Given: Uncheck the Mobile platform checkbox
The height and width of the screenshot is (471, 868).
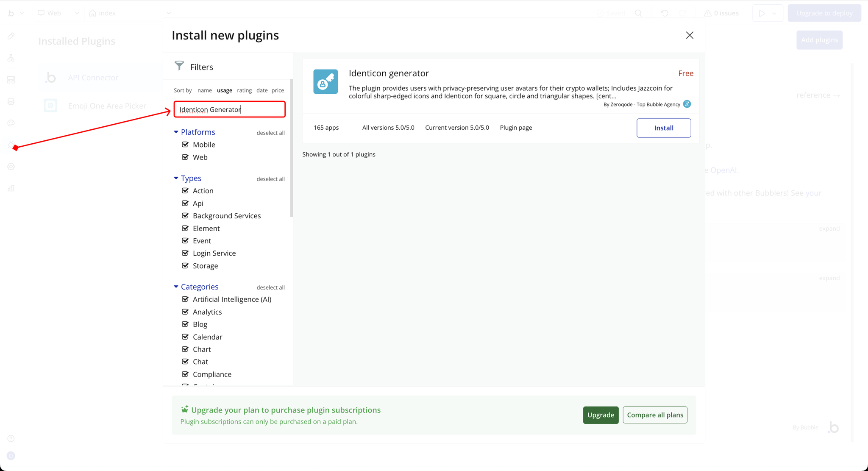Looking at the screenshot, I should pyautogui.click(x=185, y=145).
